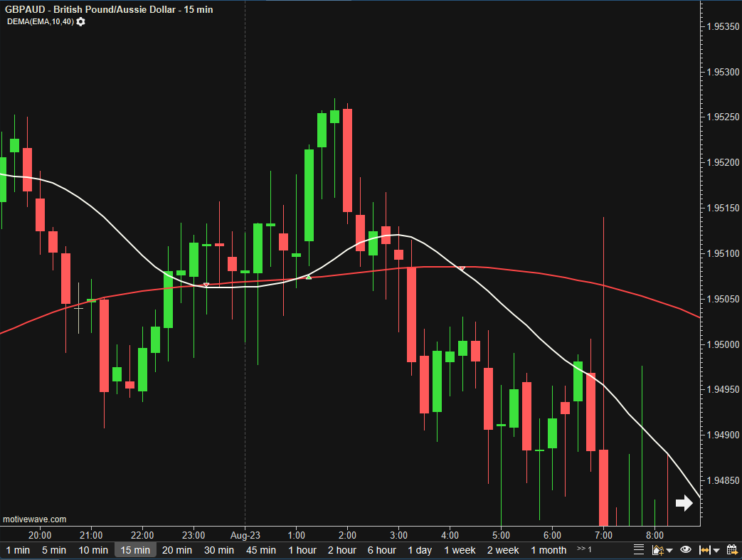Click the bar spacing width icon
The height and width of the screenshot is (560, 742).
pos(704,550)
